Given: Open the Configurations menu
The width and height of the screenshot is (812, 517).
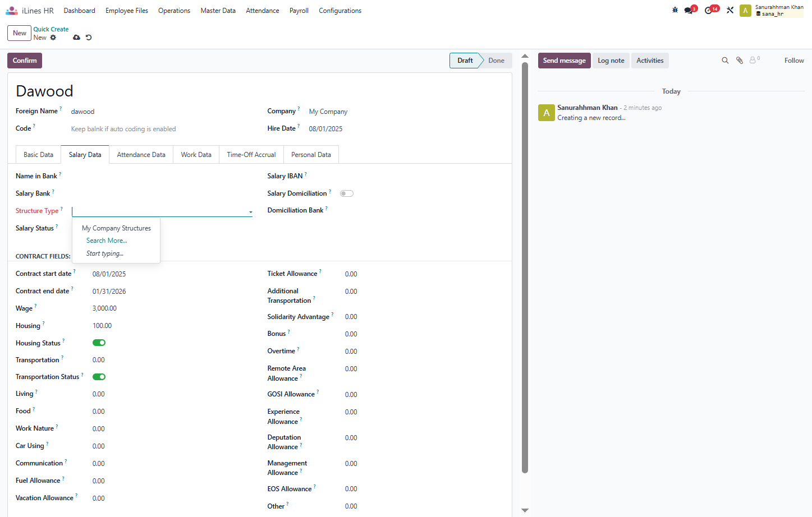Looking at the screenshot, I should coord(340,11).
